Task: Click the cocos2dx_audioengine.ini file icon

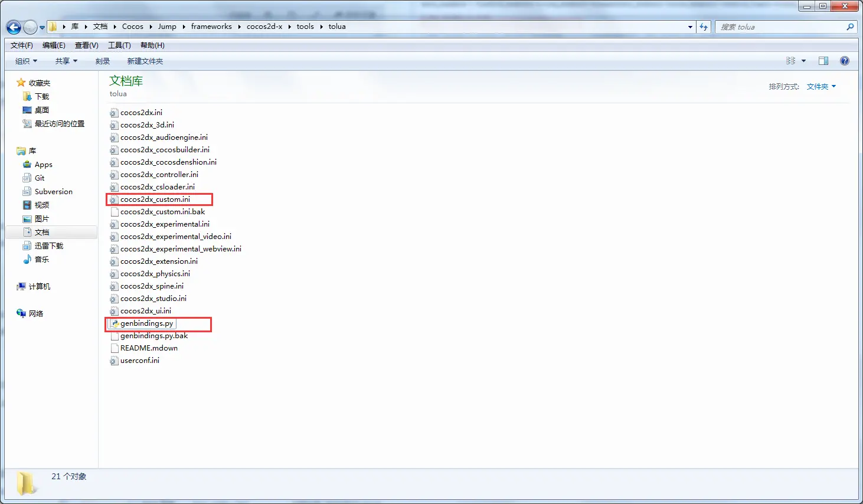Action: tap(115, 138)
